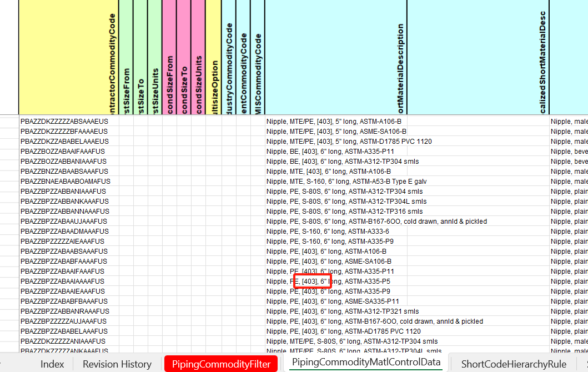Click cell PBAZZBPZZABABFAAAAFUS
Viewport: 588px width, 372px height.
69,262
